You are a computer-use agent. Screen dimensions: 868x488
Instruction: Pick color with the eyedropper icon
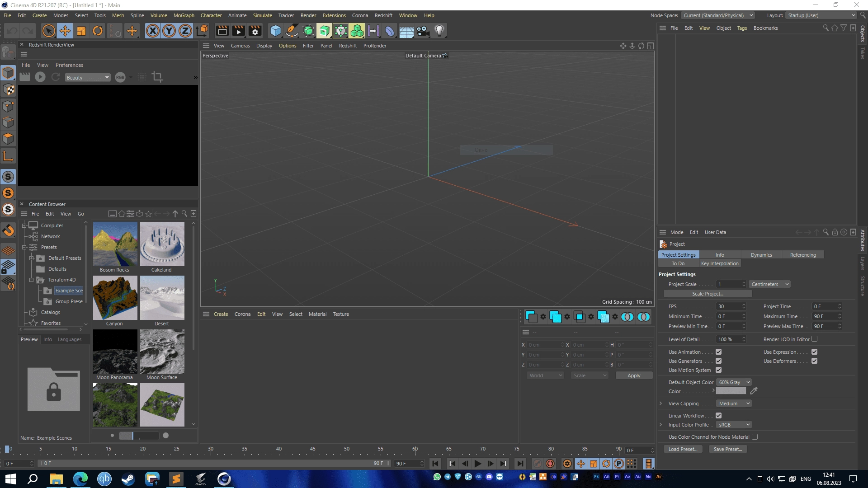[x=754, y=391]
